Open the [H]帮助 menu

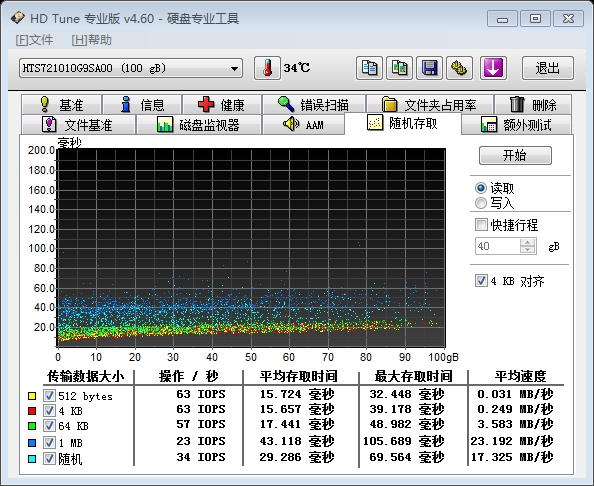[92, 40]
